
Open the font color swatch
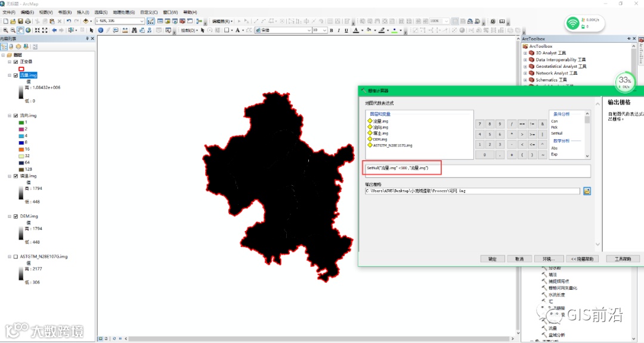[355, 30]
